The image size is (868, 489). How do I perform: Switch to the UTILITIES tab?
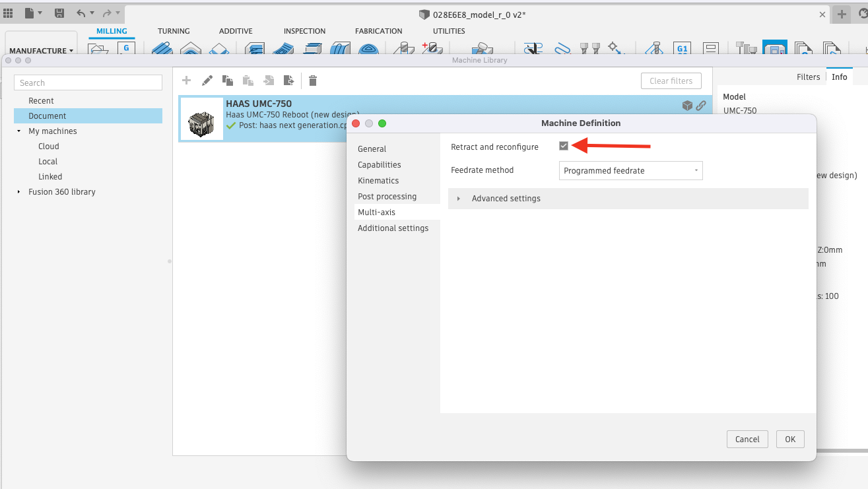tap(449, 31)
